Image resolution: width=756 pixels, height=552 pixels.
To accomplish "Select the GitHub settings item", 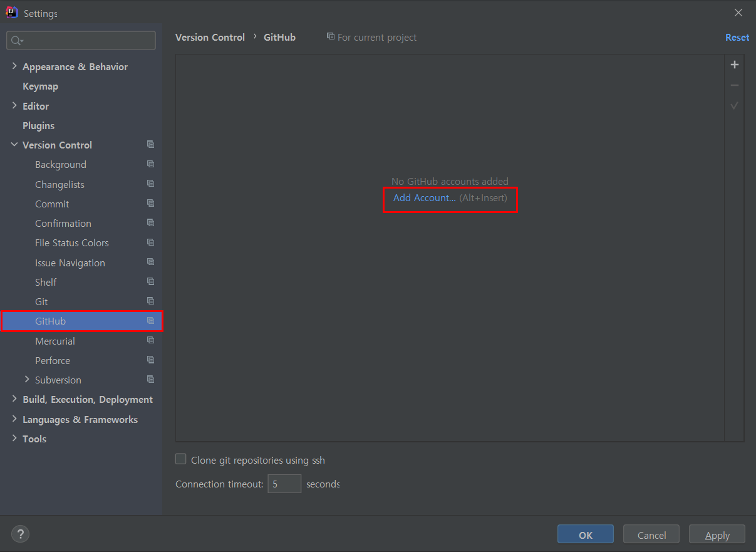I will pos(81,321).
